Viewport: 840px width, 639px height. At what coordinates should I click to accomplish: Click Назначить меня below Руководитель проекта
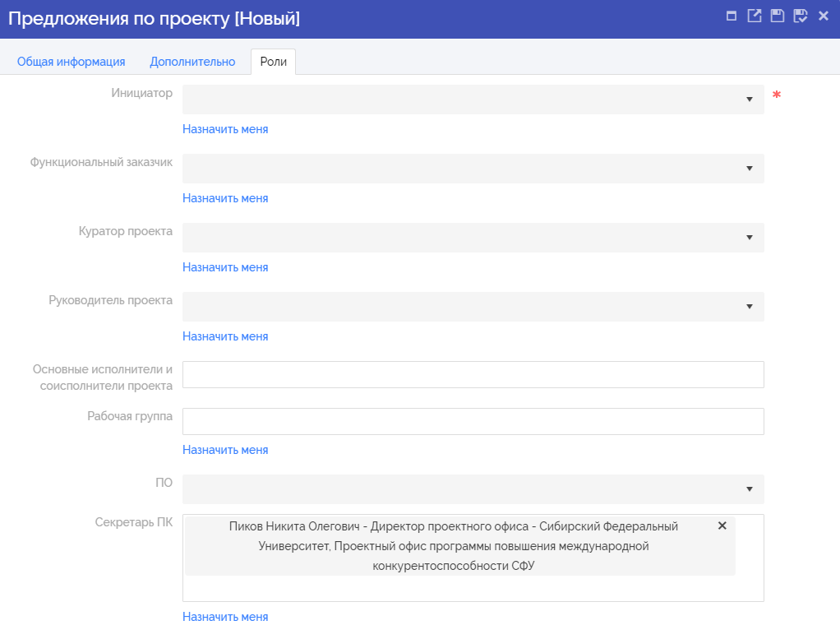[225, 336]
